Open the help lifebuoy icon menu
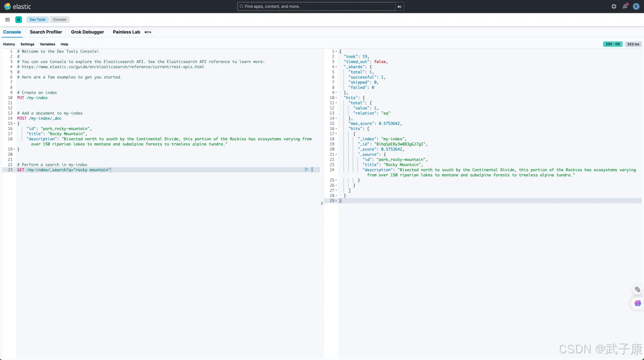644x360 pixels. (x=614, y=7)
